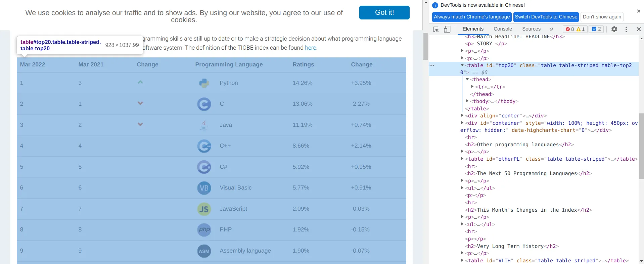Click the red errors count badge
This screenshot has height=264, width=644.
point(570,29)
